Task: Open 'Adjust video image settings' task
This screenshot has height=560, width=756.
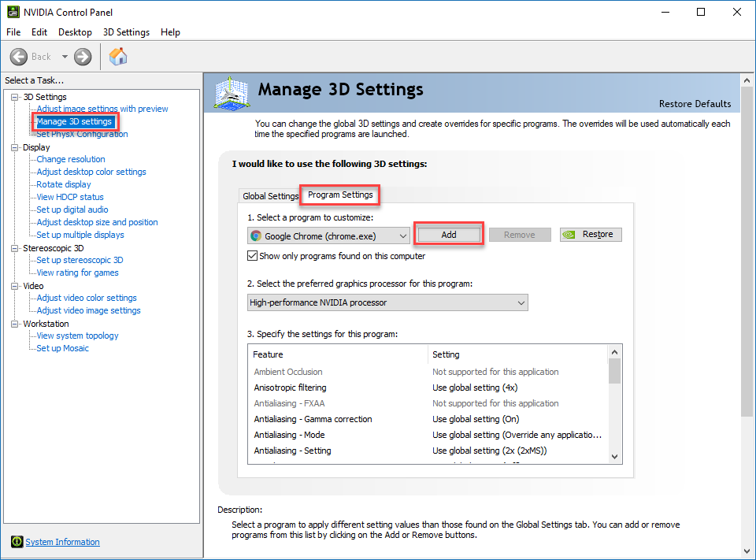Action: coord(88,310)
